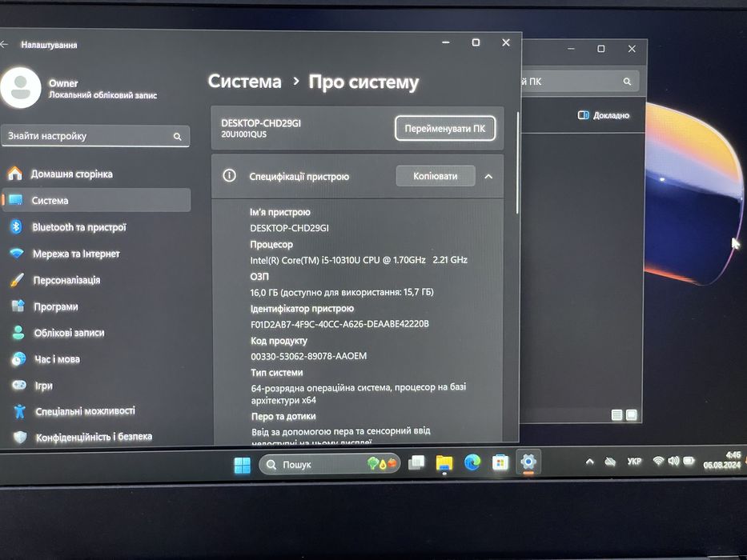Click the OneDrive cloud tray icon
This screenshot has width=747, height=560.
coord(610,462)
